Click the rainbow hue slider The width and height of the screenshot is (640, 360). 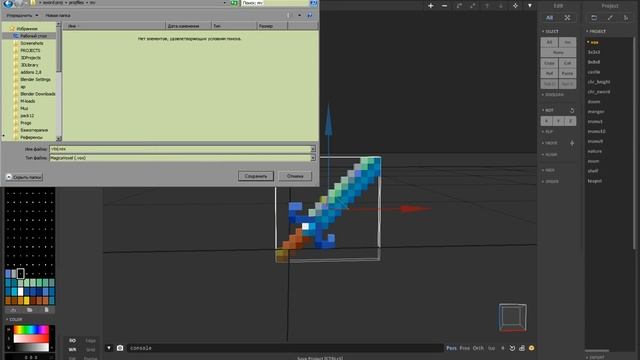point(31,330)
